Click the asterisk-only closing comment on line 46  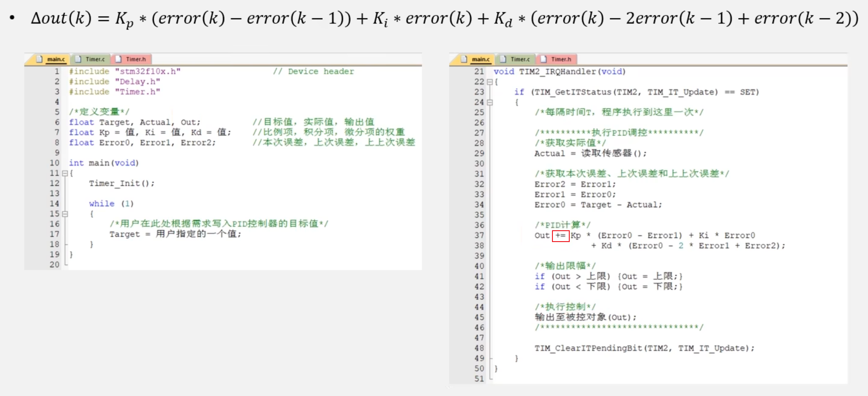(x=619, y=327)
